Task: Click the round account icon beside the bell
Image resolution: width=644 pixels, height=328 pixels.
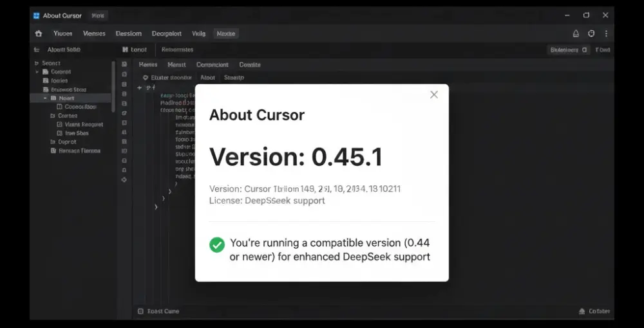Action: [x=591, y=33]
